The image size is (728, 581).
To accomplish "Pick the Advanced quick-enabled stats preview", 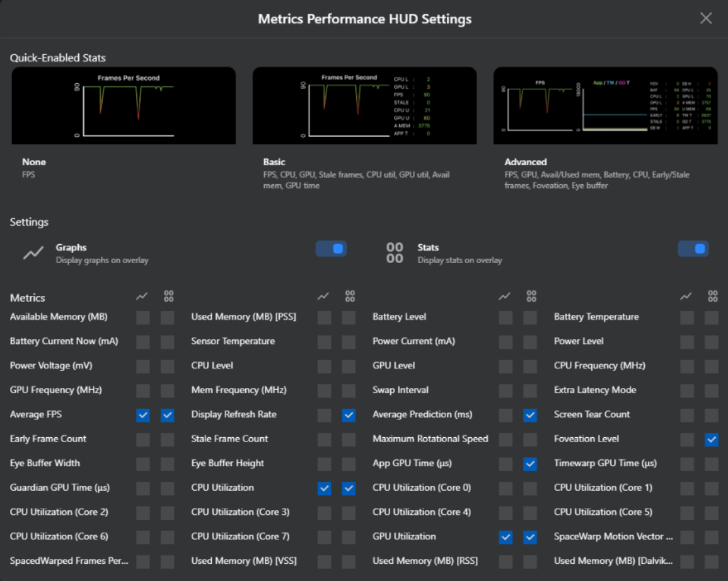I will point(605,106).
